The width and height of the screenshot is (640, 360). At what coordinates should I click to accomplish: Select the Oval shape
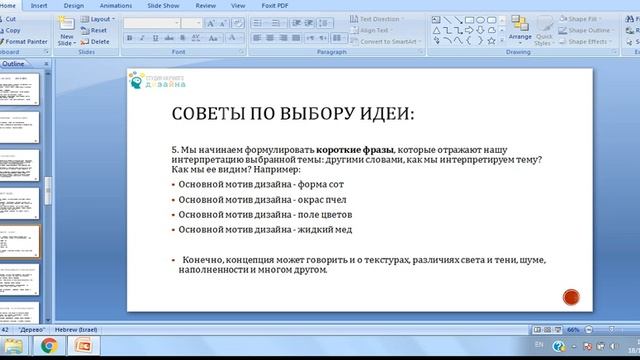tap(480, 20)
